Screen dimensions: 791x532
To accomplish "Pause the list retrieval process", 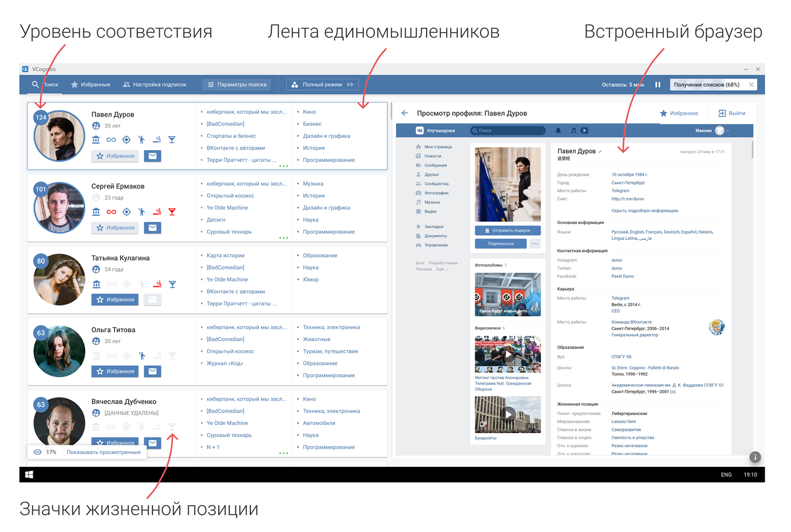I will tap(657, 84).
